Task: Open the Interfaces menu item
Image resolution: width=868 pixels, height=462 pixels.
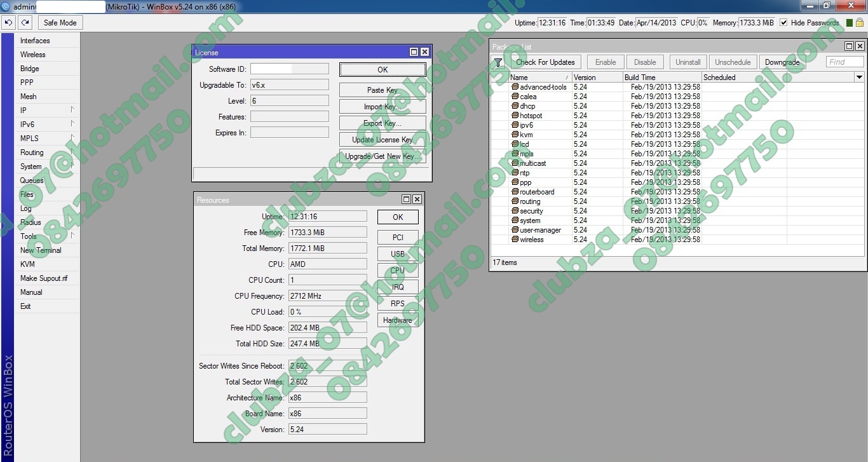Action: 47,41
